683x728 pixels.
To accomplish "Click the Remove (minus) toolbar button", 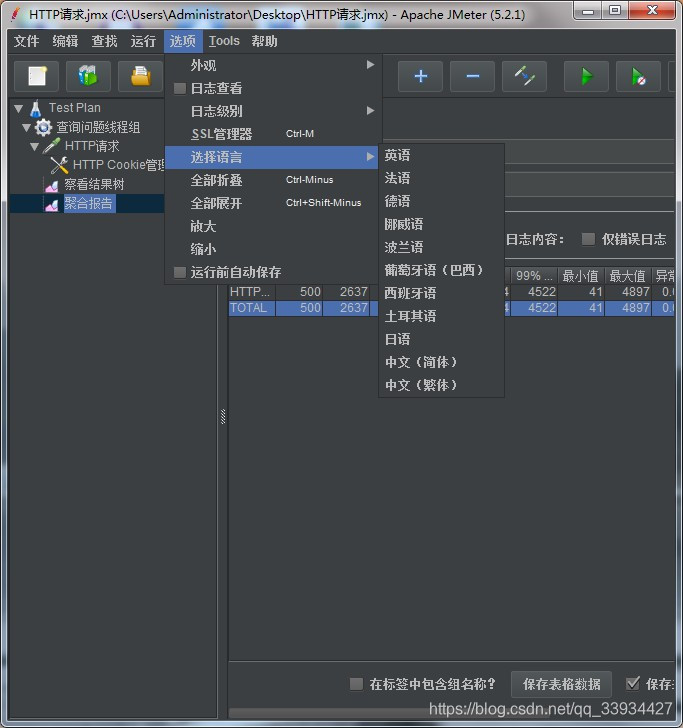I will (x=472, y=76).
